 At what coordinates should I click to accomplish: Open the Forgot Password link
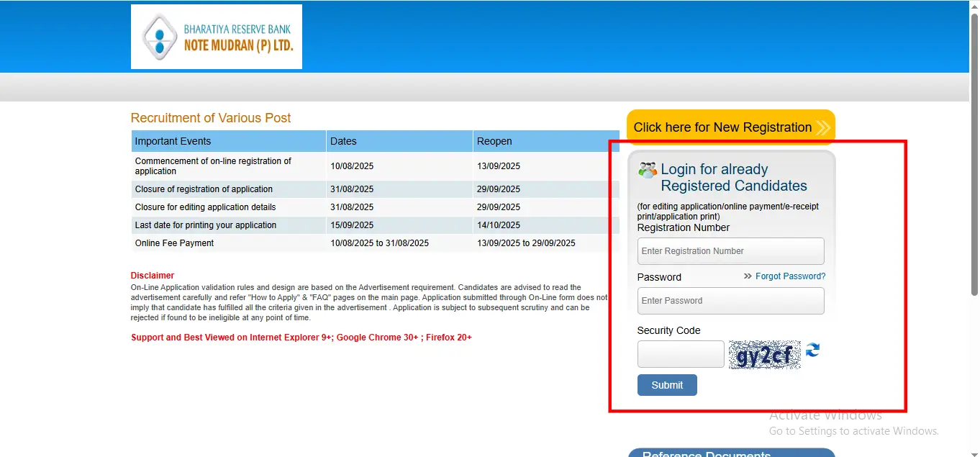pyautogui.click(x=790, y=276)
